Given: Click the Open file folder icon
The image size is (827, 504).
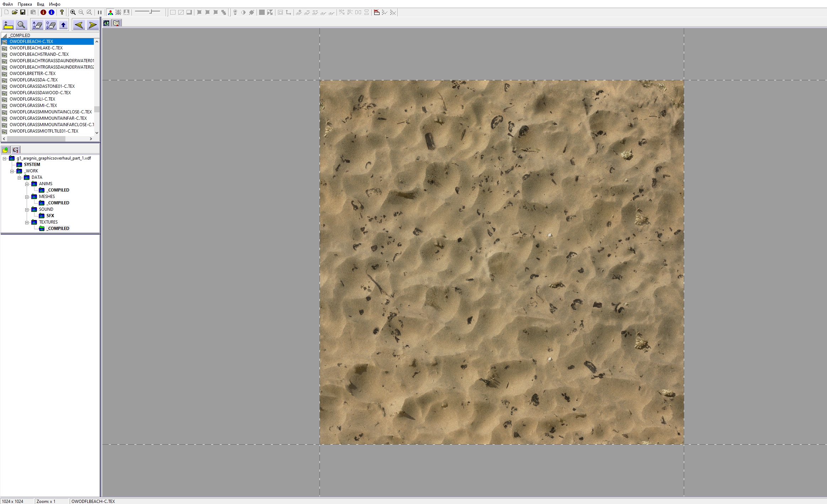Looking at the screenshot, I should [15, 12].
